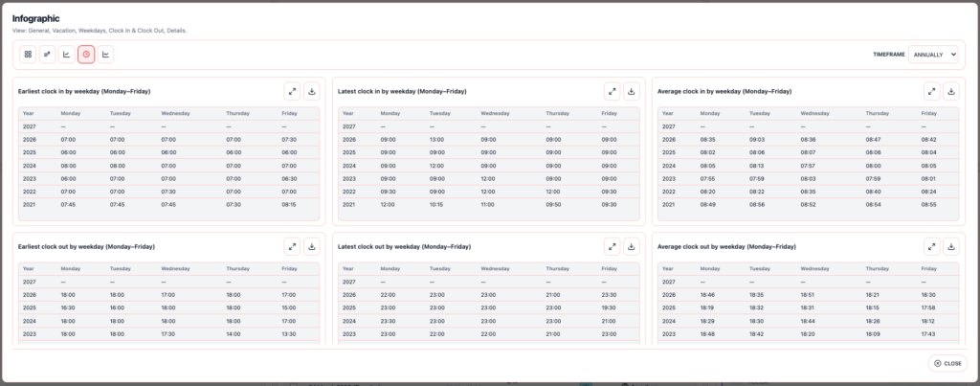Download the Latest clock out by weekday table
980x386 pixels.
tap(632, 246)
